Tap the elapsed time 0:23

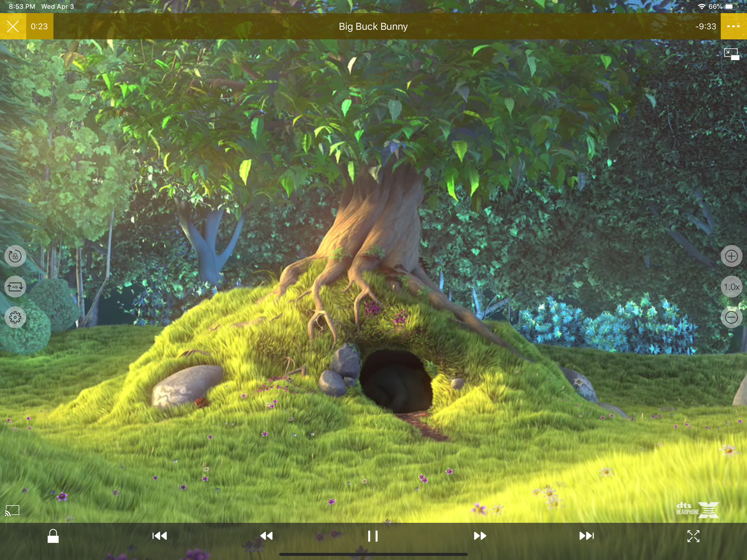tap(40, 26)
